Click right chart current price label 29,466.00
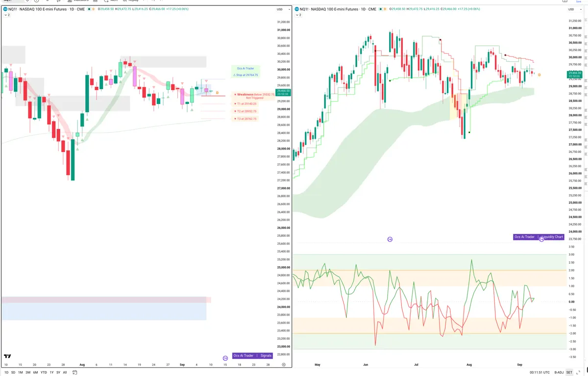This screenshot has width=588, height=376. point(574,75)
